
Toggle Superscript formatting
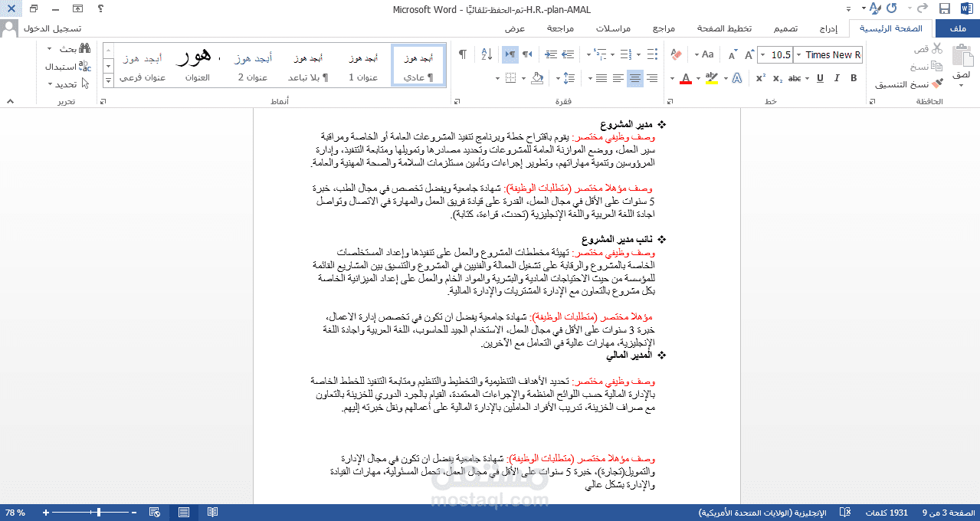point(760,78)
